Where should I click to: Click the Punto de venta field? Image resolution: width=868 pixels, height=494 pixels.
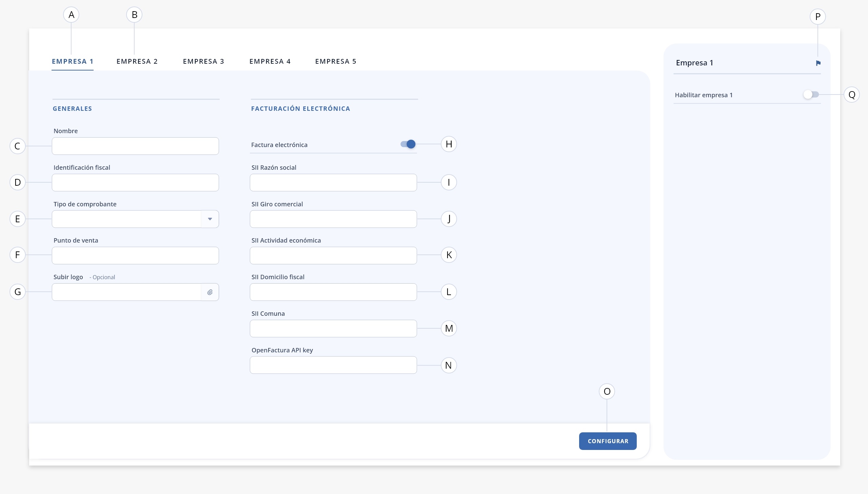click(135, 255)
